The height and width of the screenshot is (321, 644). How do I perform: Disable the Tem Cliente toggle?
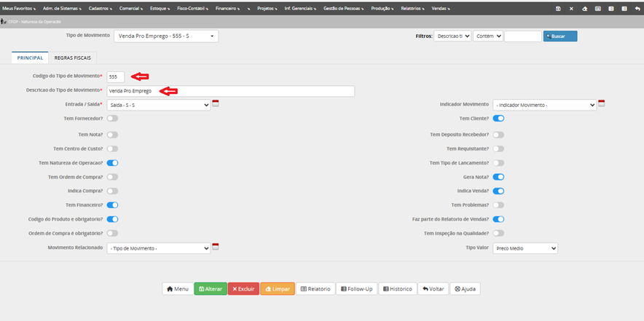(498, 118)
